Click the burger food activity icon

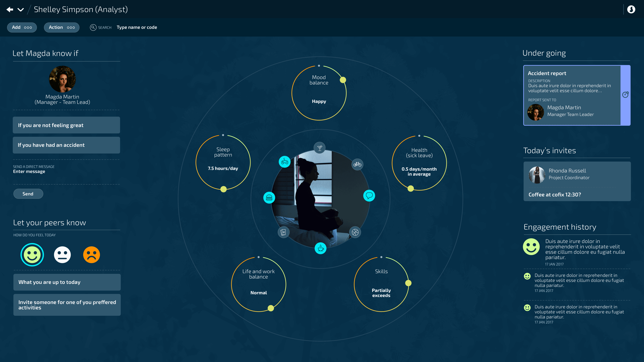[x=269, y=198]
